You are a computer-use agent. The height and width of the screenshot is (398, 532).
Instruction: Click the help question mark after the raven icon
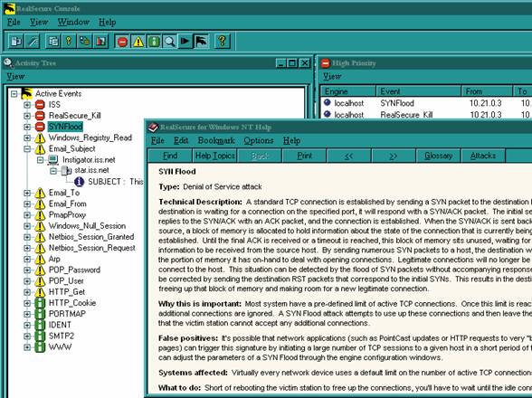(x=223, y=42)
